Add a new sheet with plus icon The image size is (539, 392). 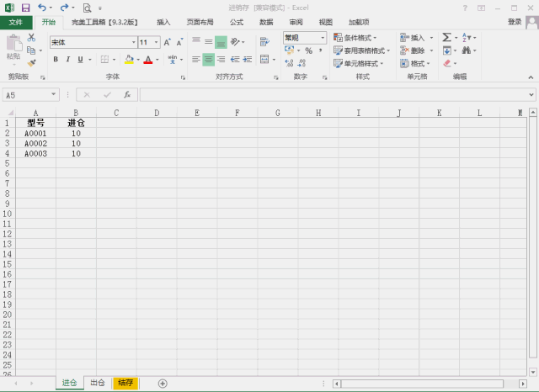pyautogui.click(x=163, y=383)
